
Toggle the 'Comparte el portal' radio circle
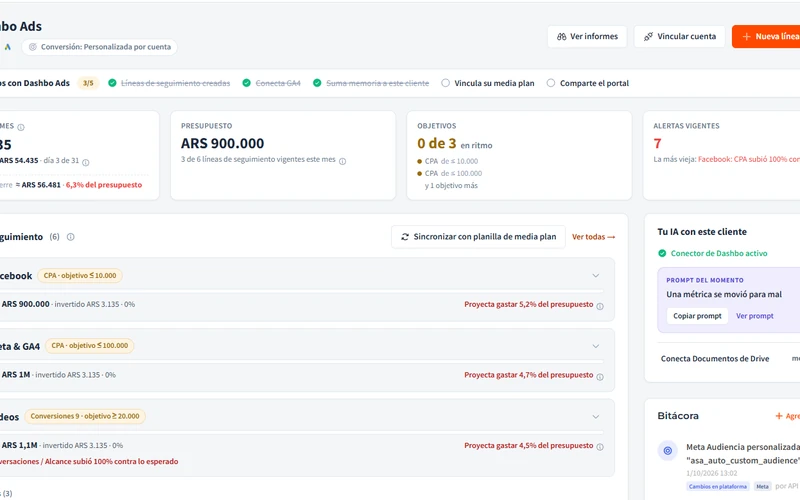551,83
